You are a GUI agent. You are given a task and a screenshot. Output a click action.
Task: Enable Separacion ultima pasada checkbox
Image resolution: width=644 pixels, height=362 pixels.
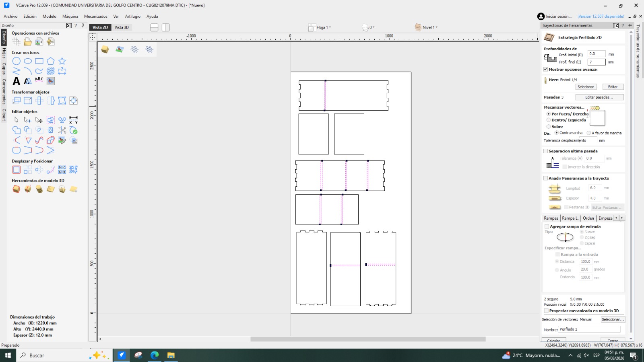[x=546, y=151]
